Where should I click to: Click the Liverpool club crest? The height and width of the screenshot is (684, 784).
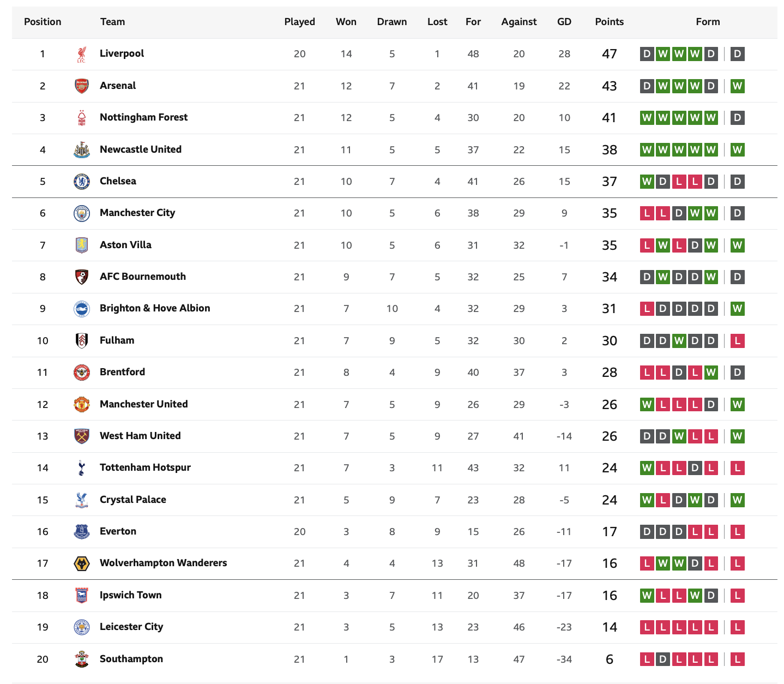pos(81,54)
